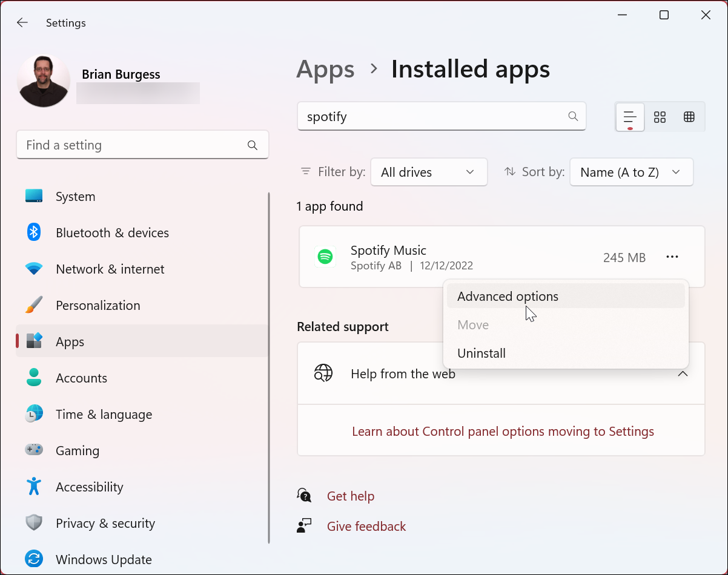Click the spotify apps search field
Image resolution: width=728 pixels, height=575 pixels.
442,116
